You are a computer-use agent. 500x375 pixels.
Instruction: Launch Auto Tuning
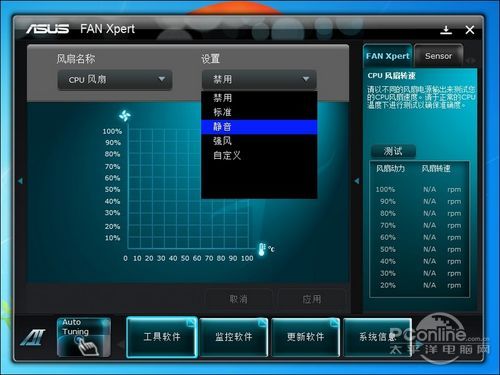pos(83,337)
